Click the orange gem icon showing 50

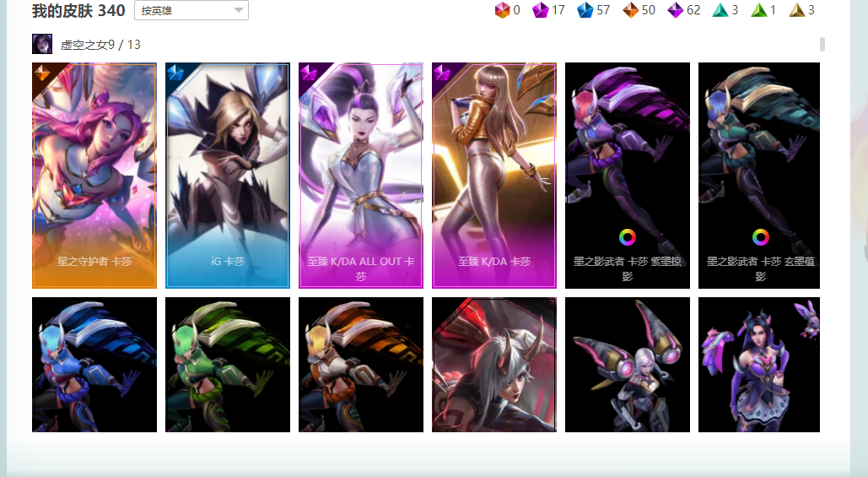pos(630,10)
